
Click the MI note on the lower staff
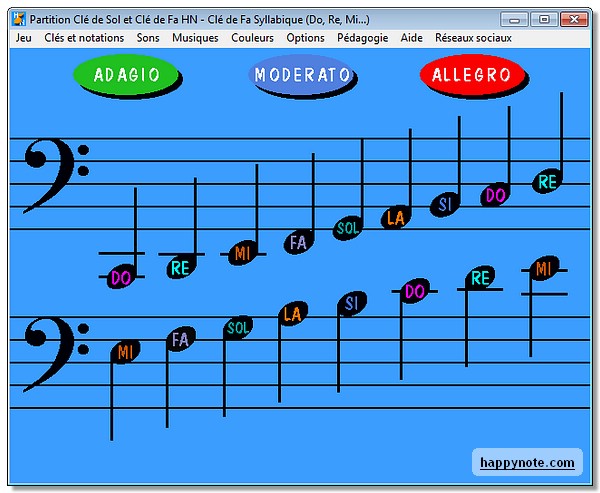[x=125, y=351]
